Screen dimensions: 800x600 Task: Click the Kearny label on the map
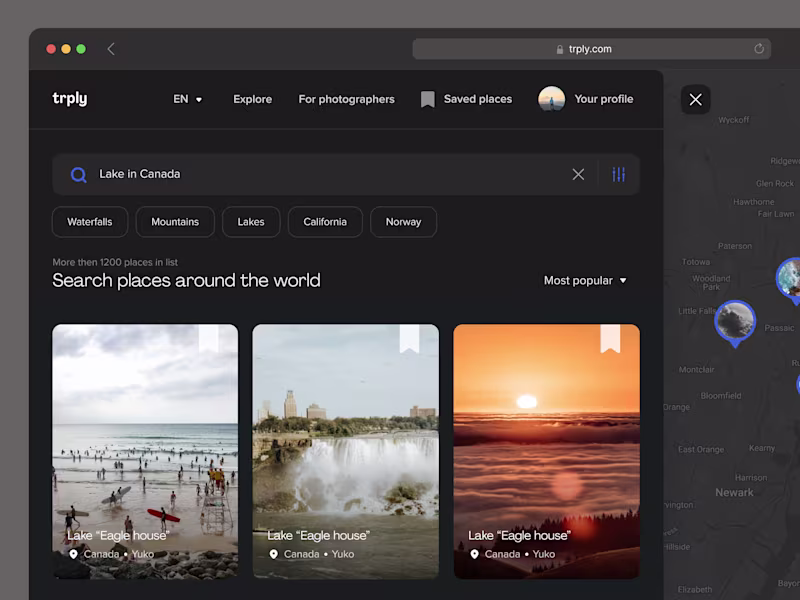coord(762,448)
